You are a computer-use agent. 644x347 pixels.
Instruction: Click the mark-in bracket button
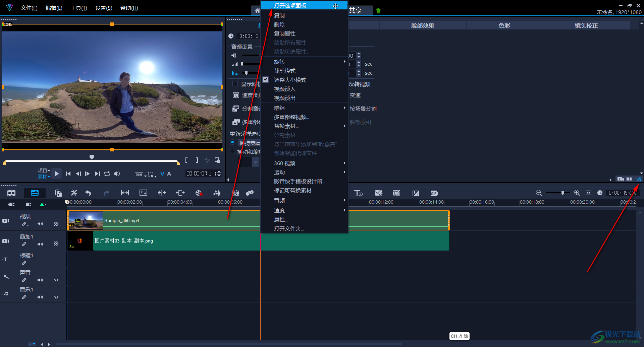click(186, 160)
